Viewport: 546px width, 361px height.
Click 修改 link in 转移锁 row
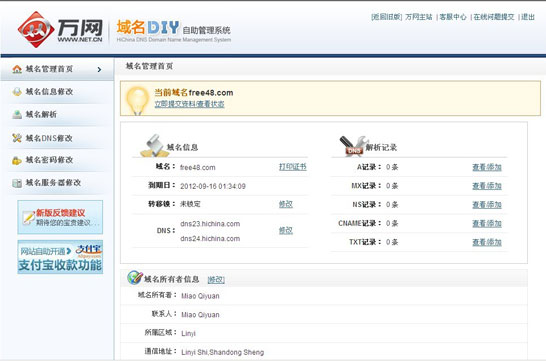pyautogui.click(x=286, y=204)
